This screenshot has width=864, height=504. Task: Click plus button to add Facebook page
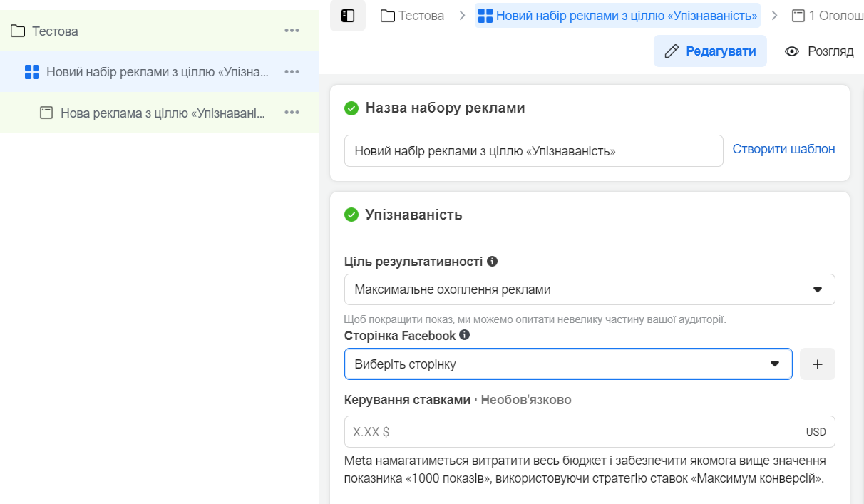(818, 364)
